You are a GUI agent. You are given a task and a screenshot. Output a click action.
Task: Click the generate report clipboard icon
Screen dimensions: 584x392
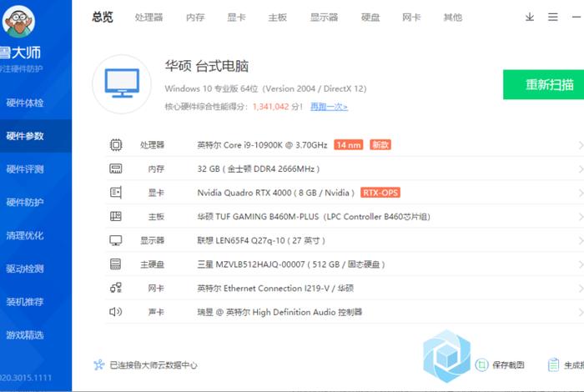[x=554, y=364]
